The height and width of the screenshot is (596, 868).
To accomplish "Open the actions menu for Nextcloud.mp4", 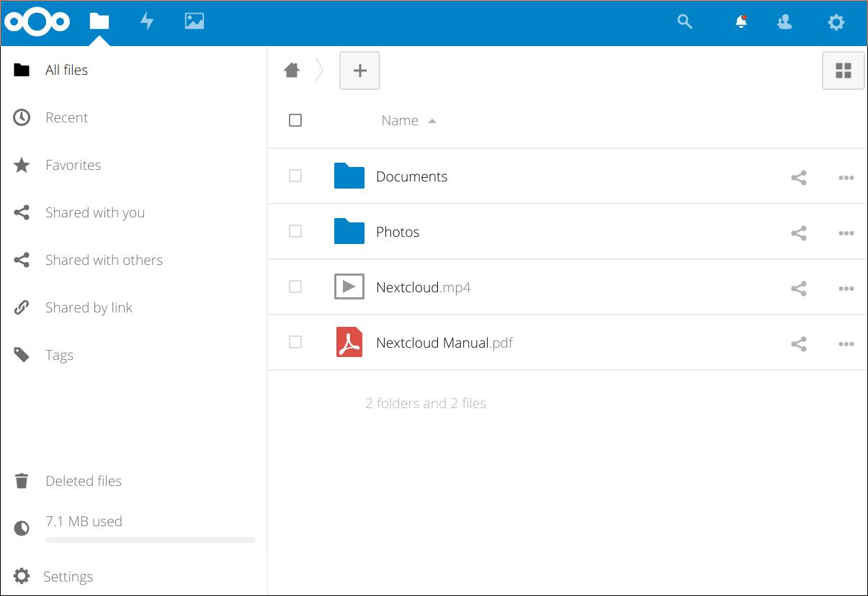I will (x=846, y=288).
